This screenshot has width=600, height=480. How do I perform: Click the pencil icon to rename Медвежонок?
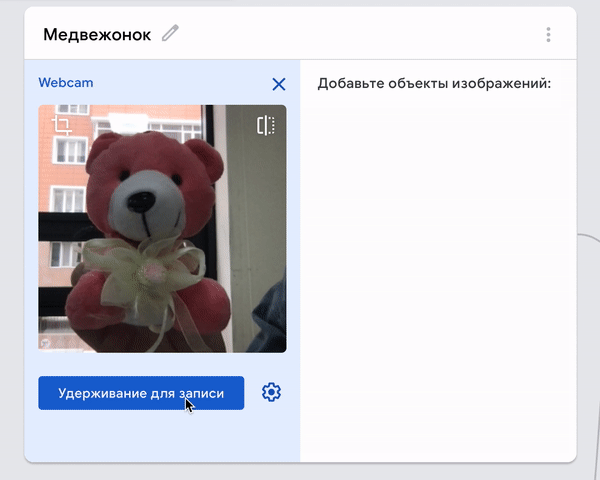[x=170, y=33]
